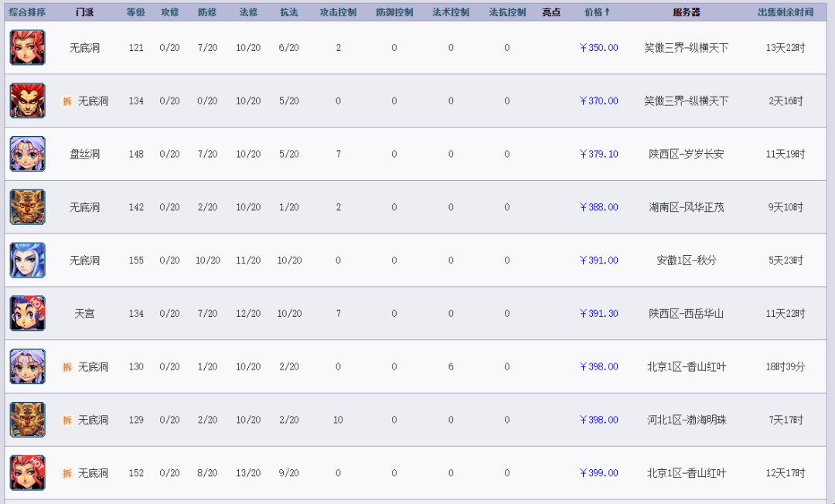Sort by 等级 column header
835x504 pixels.
[x=136, y=12]
